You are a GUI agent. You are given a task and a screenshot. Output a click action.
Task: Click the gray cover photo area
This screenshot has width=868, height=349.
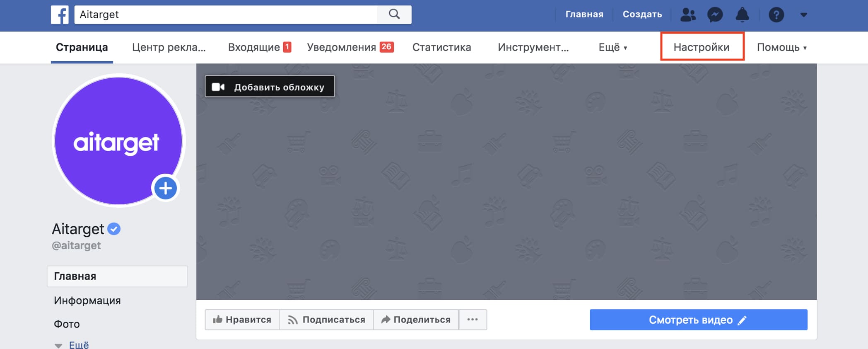point(506,182)
